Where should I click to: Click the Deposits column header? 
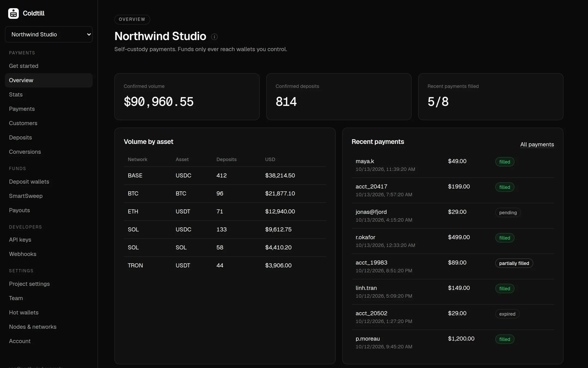(x=226, y=159)
